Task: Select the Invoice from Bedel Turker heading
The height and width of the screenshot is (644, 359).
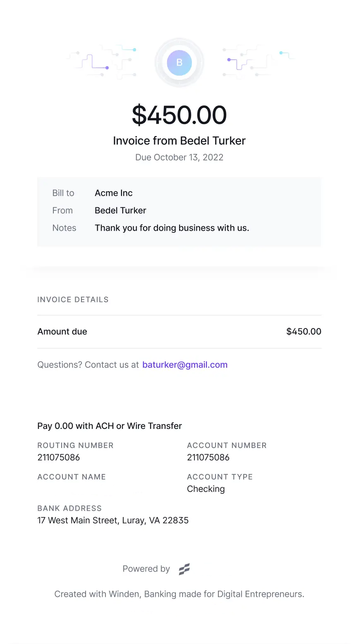Action: (179, 141)
